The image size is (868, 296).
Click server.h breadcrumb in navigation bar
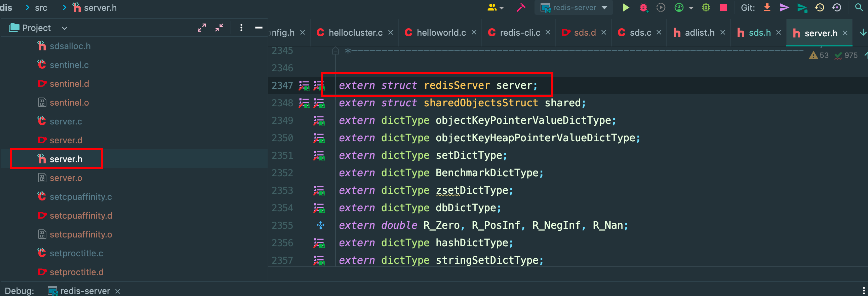[95, 8]
